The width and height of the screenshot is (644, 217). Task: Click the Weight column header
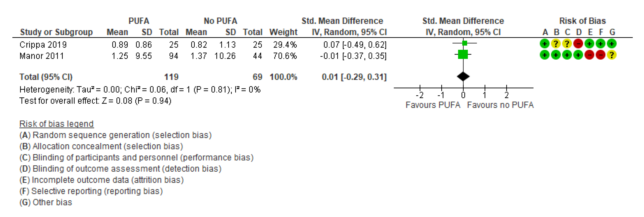coord(283,32)
